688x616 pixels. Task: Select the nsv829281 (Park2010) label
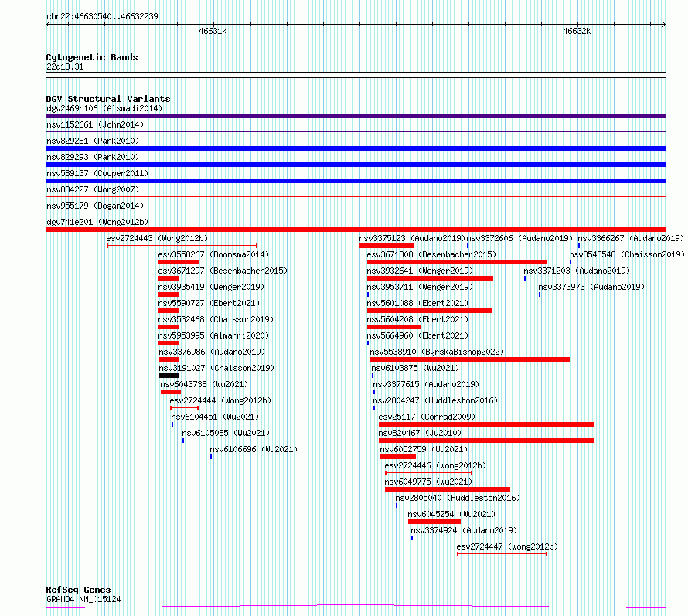pos(93,141)
